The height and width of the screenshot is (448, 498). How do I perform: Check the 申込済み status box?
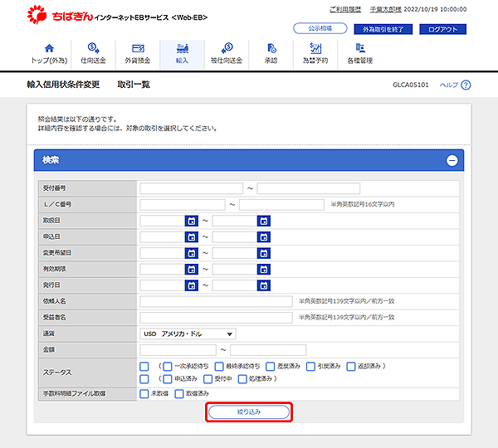(168, 379)
